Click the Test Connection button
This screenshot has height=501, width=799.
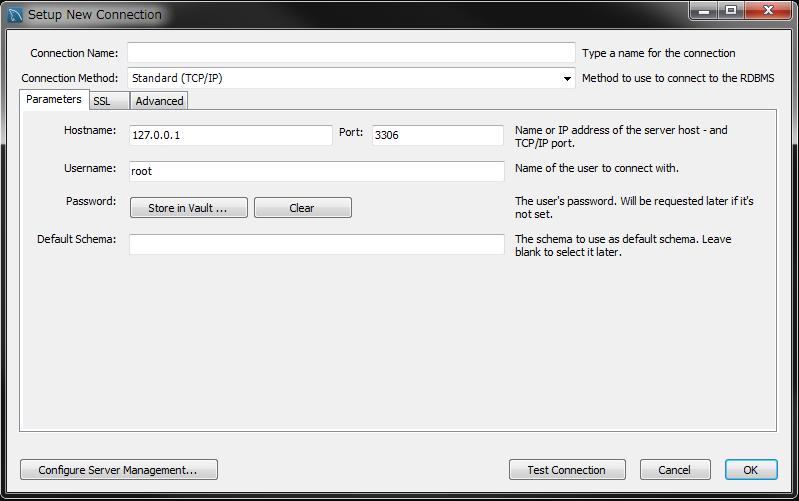tap(567, 469)
